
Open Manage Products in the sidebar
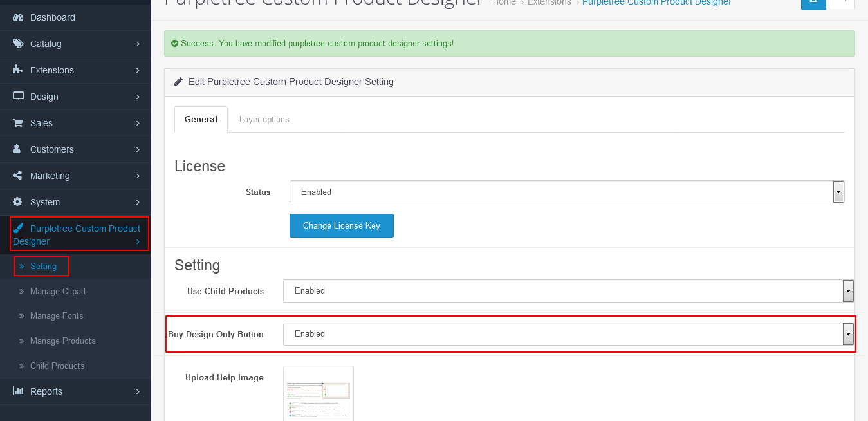tap(62, 341)
